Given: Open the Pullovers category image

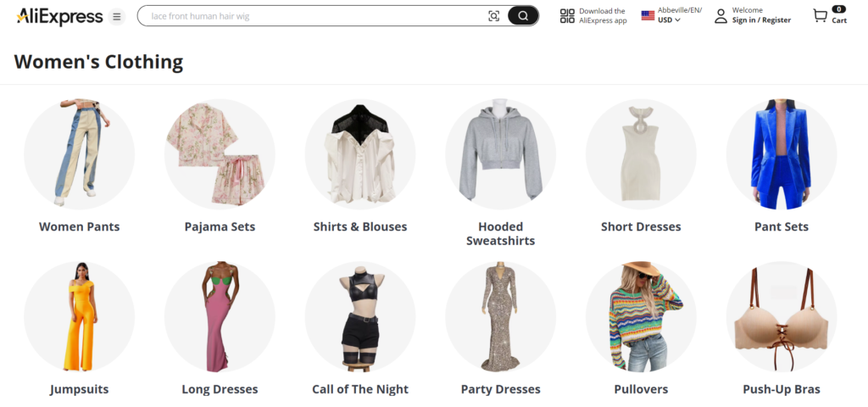Looking at the screenshot, I should [641, 317].
